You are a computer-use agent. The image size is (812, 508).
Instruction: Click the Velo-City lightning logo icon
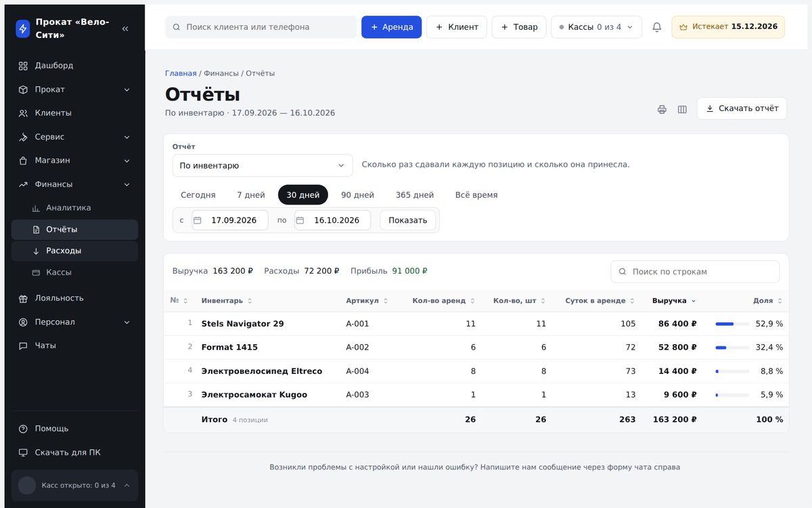click(23, 28)
